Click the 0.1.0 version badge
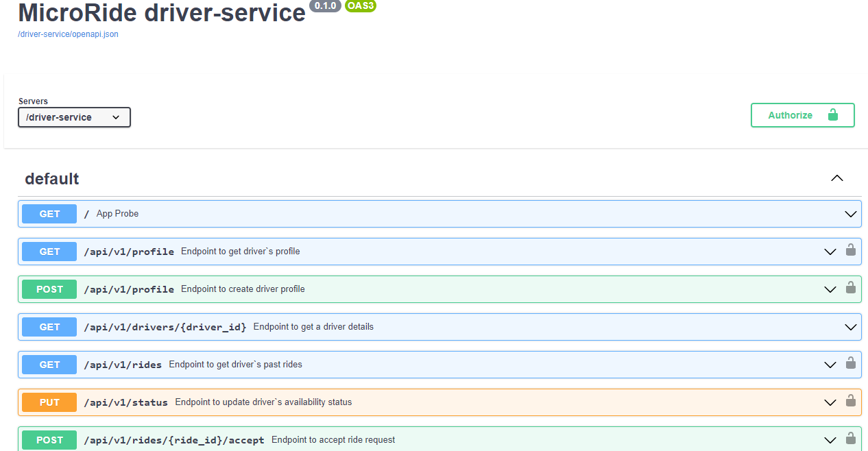Screen dimensions: 868x451 (x=325, y=5)
